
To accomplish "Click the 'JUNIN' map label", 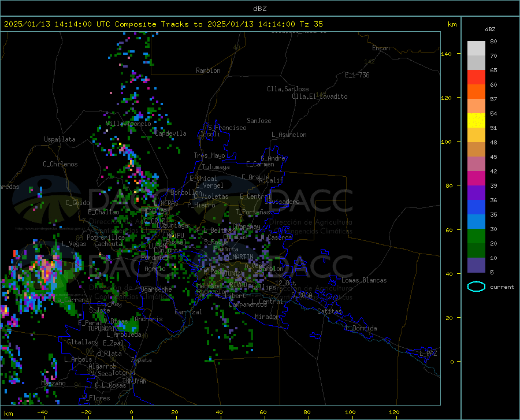I will [x=233, y=274].
